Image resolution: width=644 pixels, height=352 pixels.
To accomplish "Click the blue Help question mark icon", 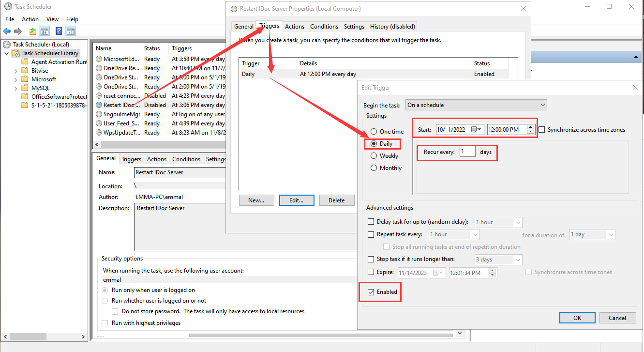I will click(59, 31).
